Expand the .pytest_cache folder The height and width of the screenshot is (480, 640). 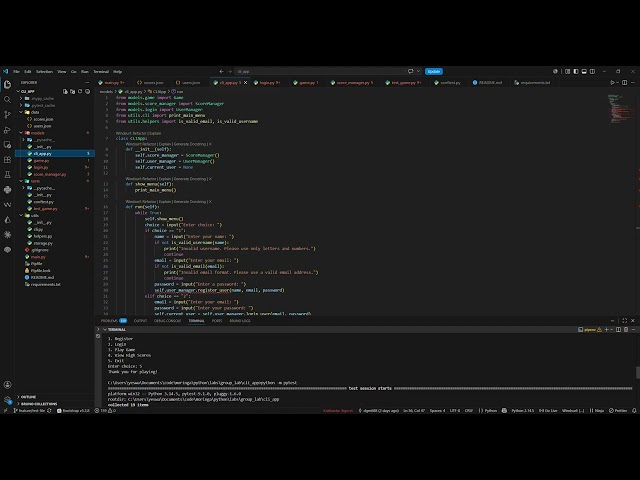coord(55,105)
